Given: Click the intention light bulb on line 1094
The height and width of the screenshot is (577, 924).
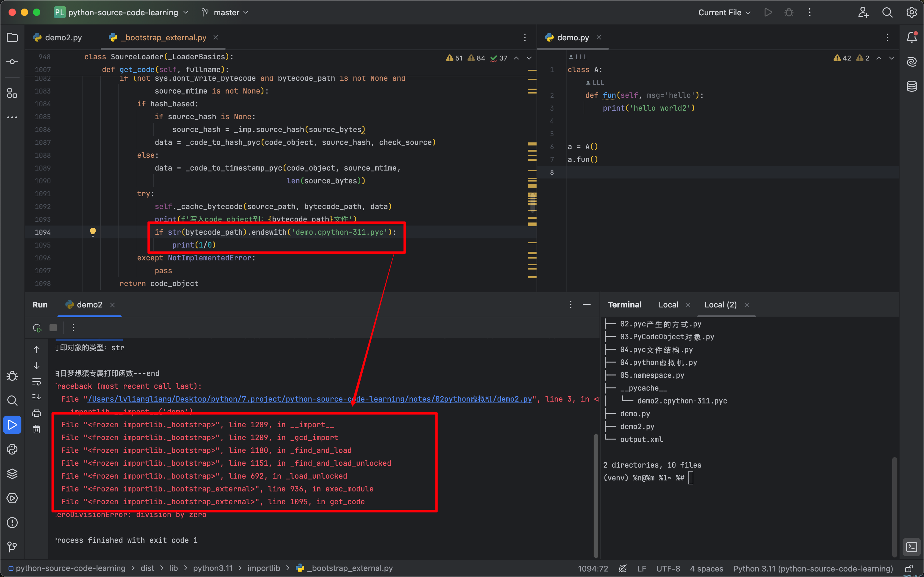Looking at the screenshot, I should [x=93, y=232].
